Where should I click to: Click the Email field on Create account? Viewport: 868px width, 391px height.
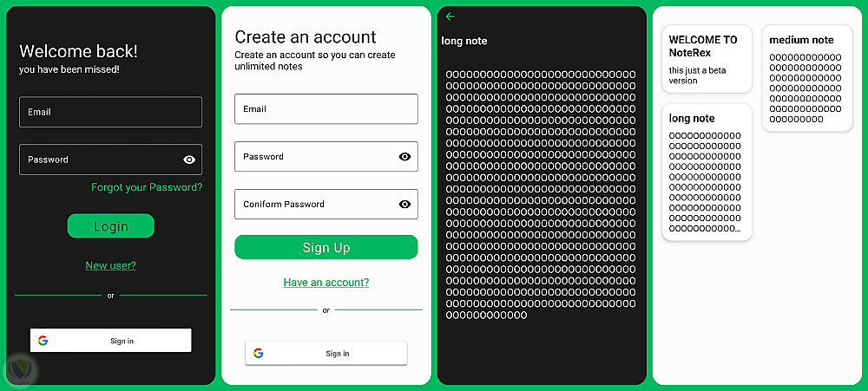326,109
